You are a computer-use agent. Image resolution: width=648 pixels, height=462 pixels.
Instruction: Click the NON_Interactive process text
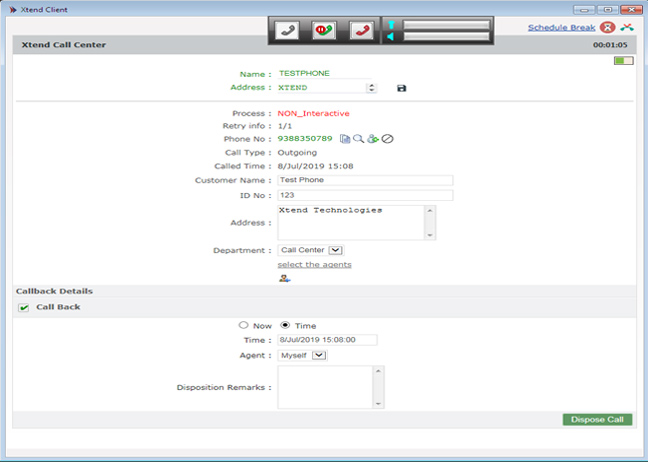point(313,113)
